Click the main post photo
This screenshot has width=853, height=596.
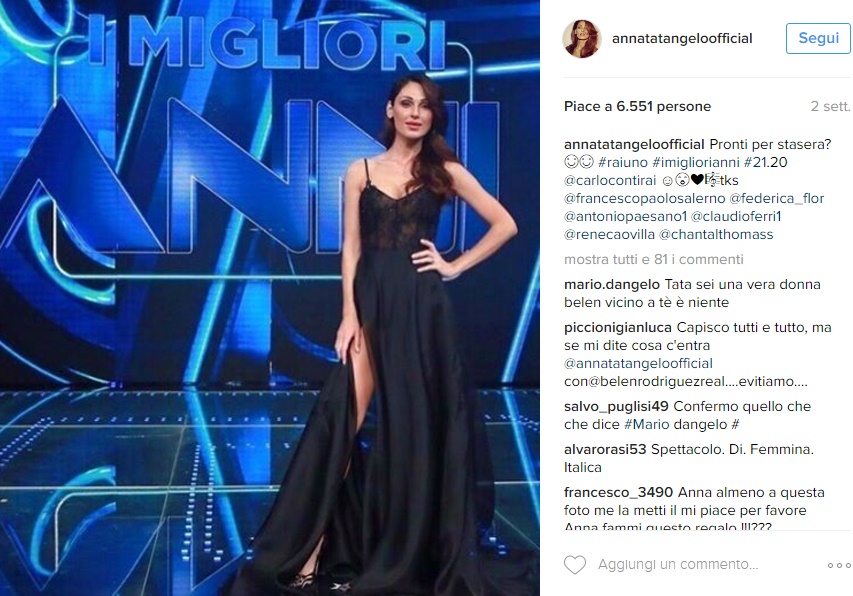tap(270, 298)
